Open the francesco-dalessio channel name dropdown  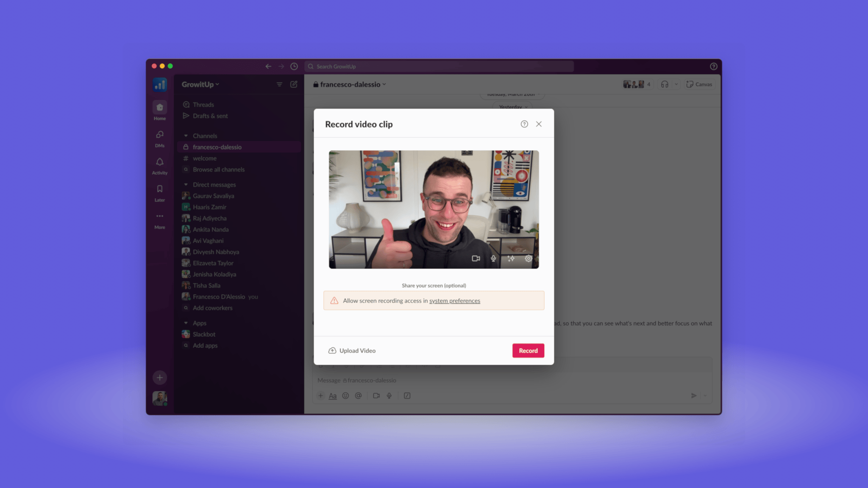[350, 84]
